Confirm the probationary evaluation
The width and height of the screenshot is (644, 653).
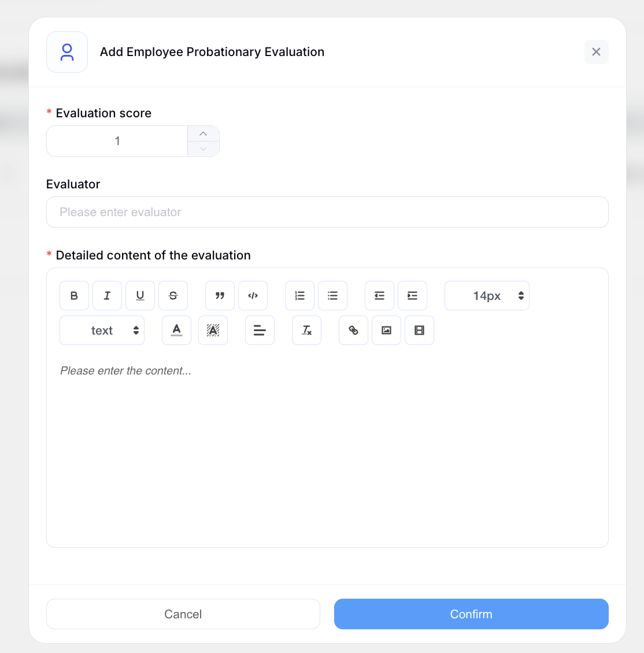(471, 614)
